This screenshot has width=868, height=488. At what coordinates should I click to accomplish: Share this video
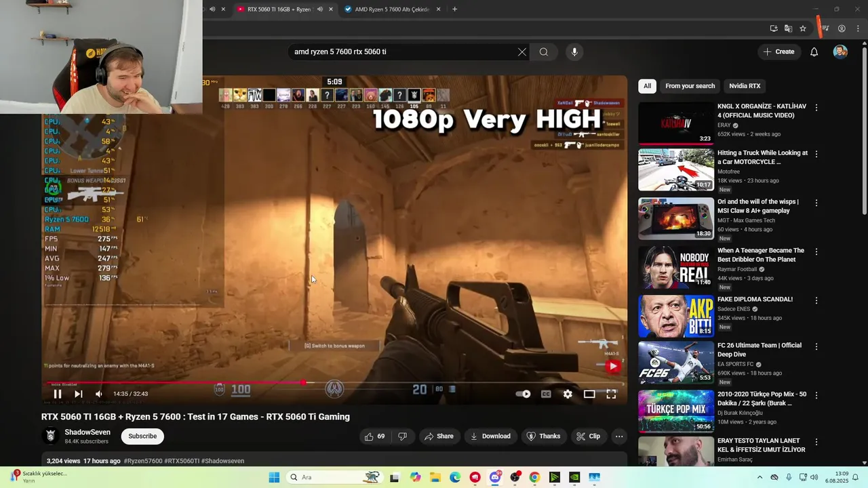(x=439, y=436)
